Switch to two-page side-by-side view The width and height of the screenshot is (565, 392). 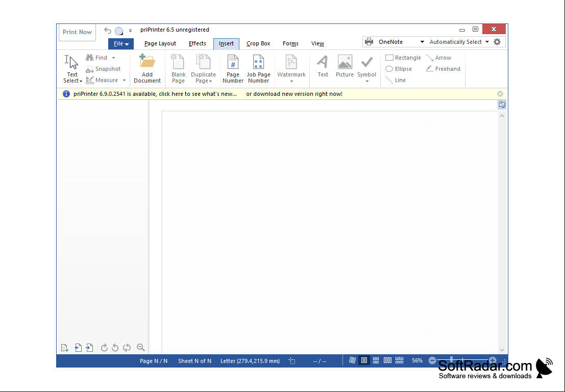(388, 360)
